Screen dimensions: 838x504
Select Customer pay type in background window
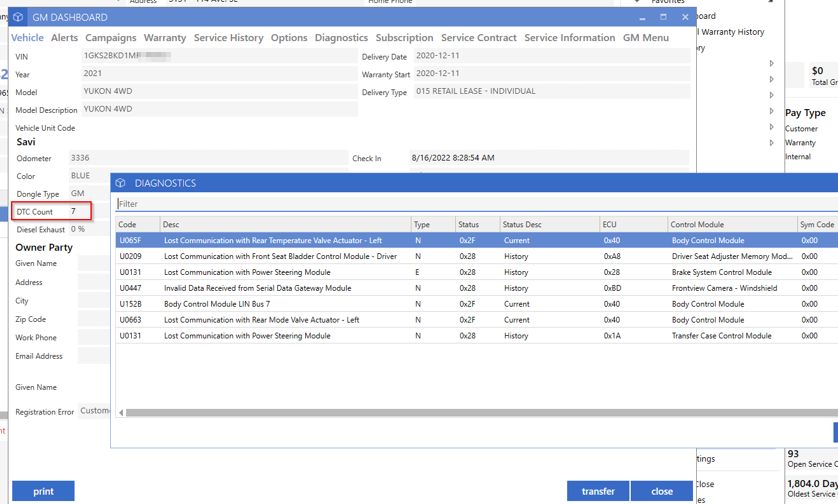click(x=801, y=129)
